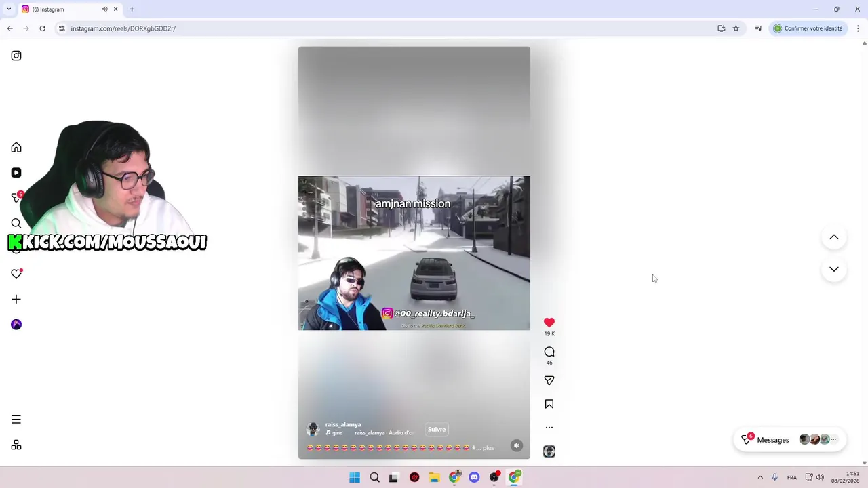Go back in the browser
868x488 pixels.
[9, 28]
